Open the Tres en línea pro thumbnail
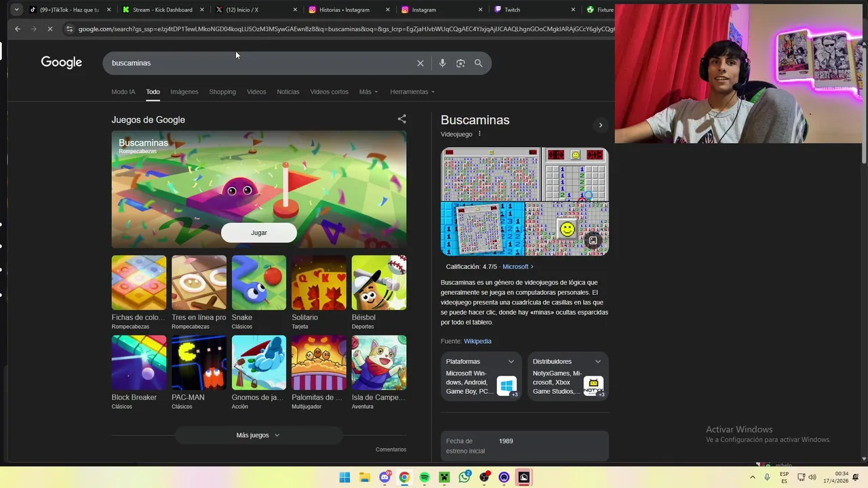868x488 pixels. [x=199, y=283]
